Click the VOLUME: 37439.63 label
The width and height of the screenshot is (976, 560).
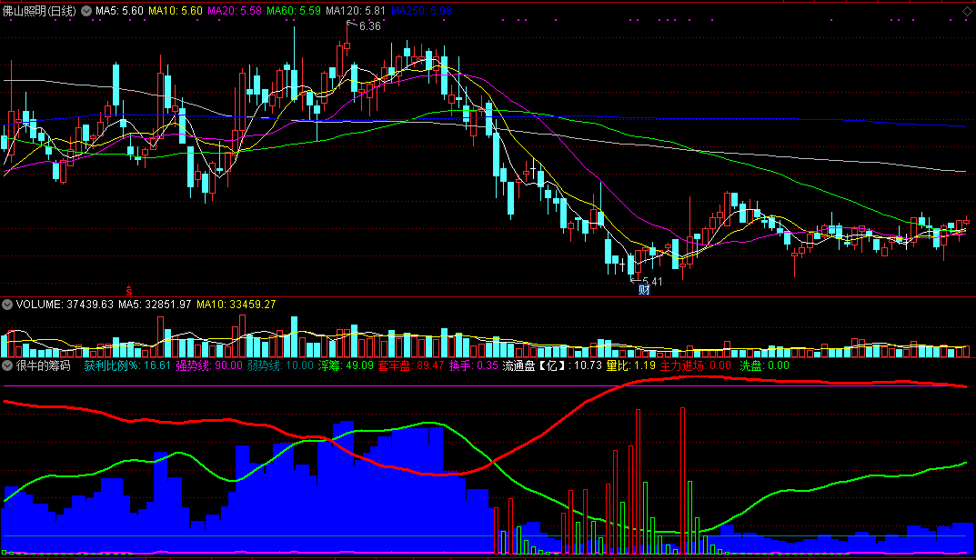coord(65,305)
